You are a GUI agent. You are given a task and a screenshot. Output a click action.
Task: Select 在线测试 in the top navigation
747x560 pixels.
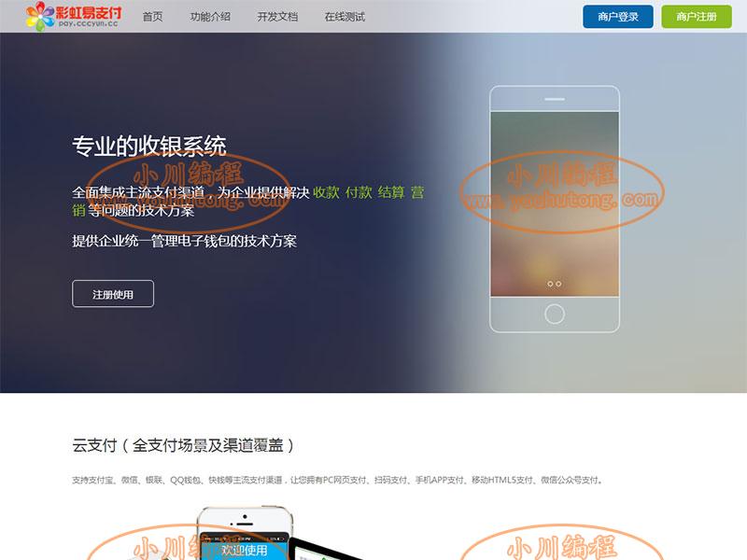345,17
